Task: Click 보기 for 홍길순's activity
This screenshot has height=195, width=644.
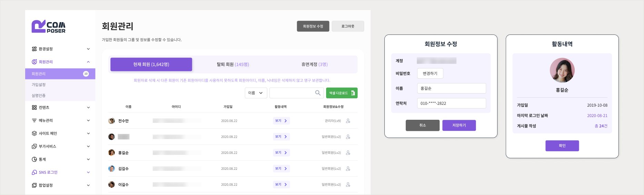Action: [281, 153]
